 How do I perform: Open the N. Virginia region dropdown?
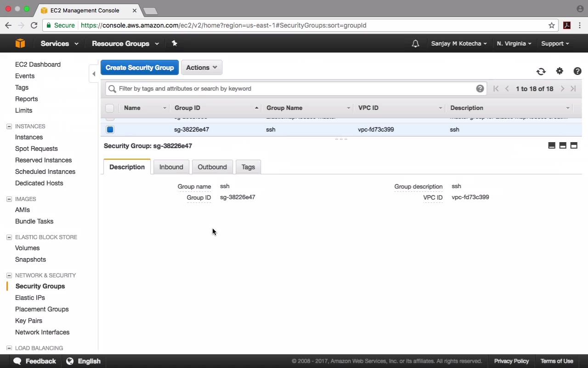point(514,44)
